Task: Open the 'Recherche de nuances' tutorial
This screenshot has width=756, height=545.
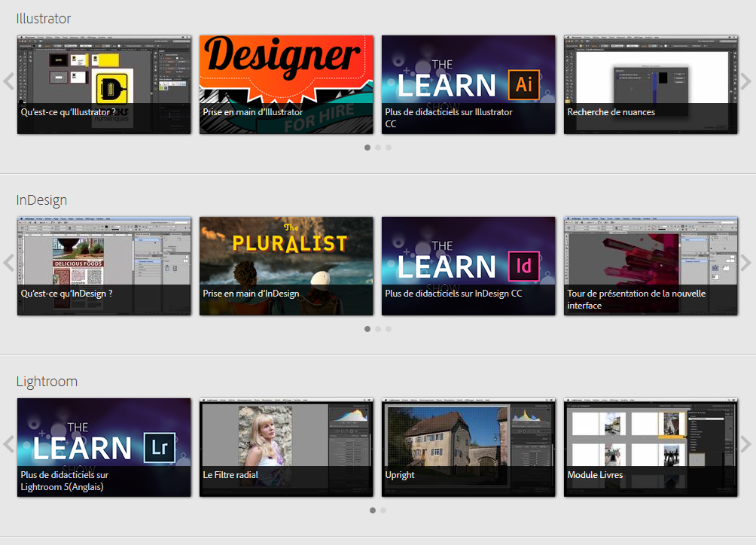Action: (x=651, y=84)
